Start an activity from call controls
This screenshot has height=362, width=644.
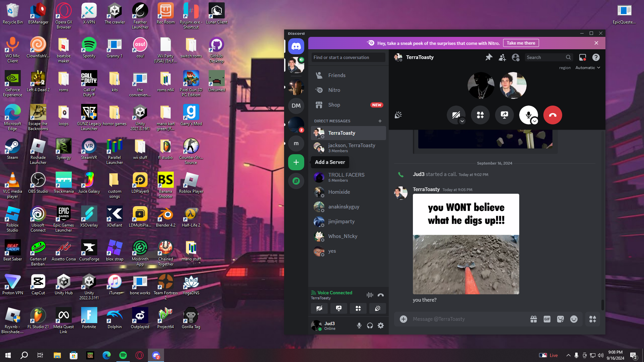coord(480,115)
